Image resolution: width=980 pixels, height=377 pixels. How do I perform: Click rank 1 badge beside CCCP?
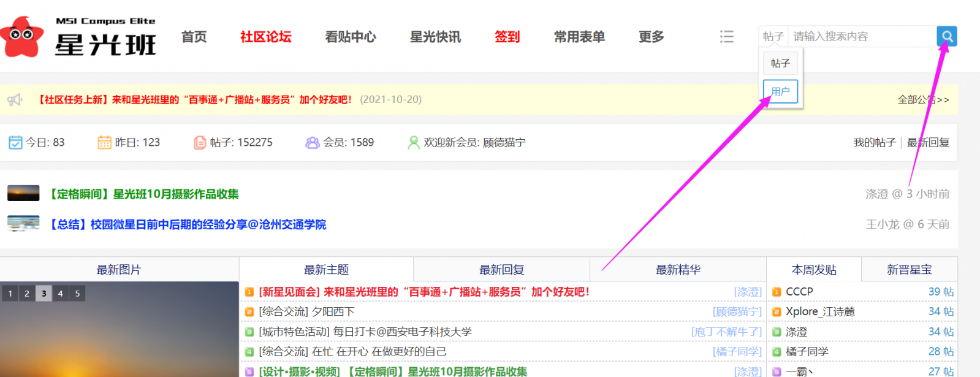click(x=777, y=292)
